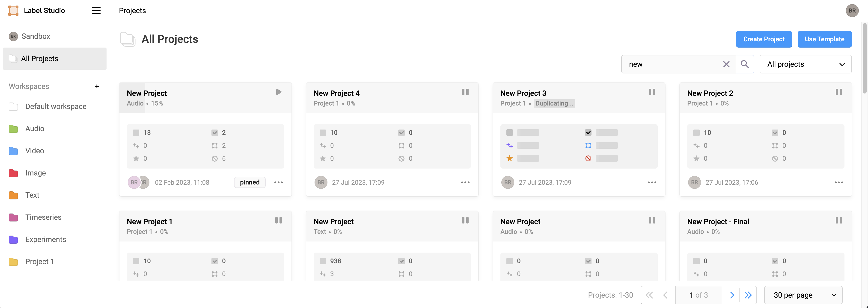Click the purple Experiments folder color icon

(x=13, y=239)
